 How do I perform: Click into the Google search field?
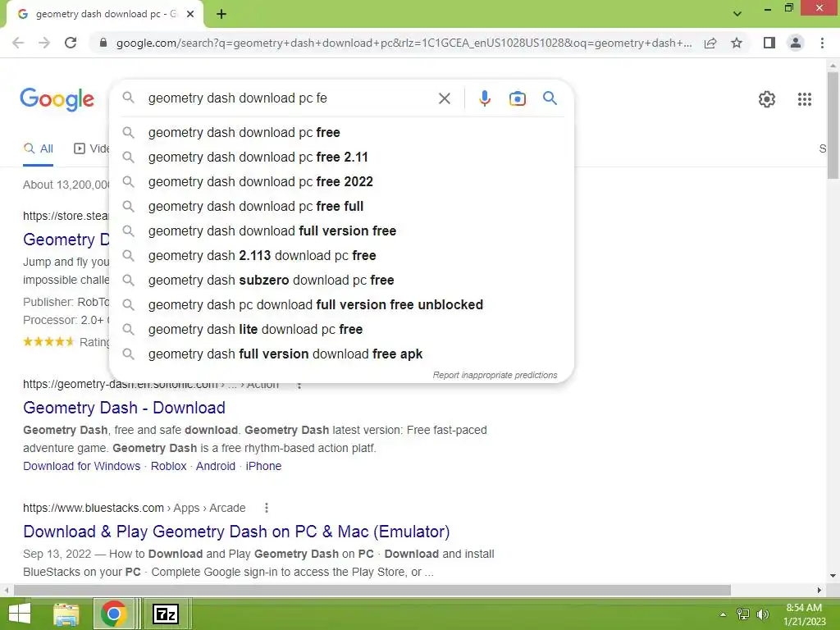[290, 98]
